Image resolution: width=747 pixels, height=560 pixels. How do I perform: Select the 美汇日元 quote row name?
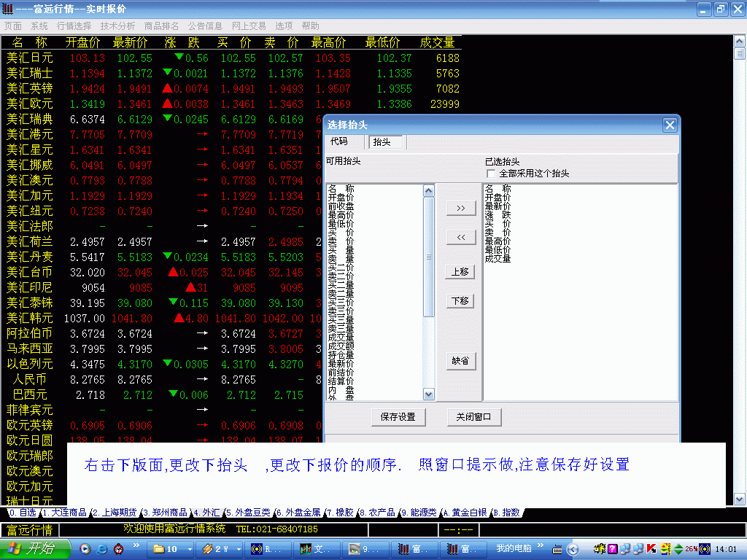tap(29, 58)
